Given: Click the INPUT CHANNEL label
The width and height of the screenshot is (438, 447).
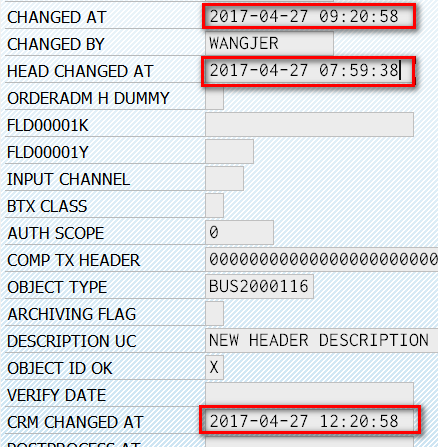Looking at the screenshot, I should click(x=68, y=179).
